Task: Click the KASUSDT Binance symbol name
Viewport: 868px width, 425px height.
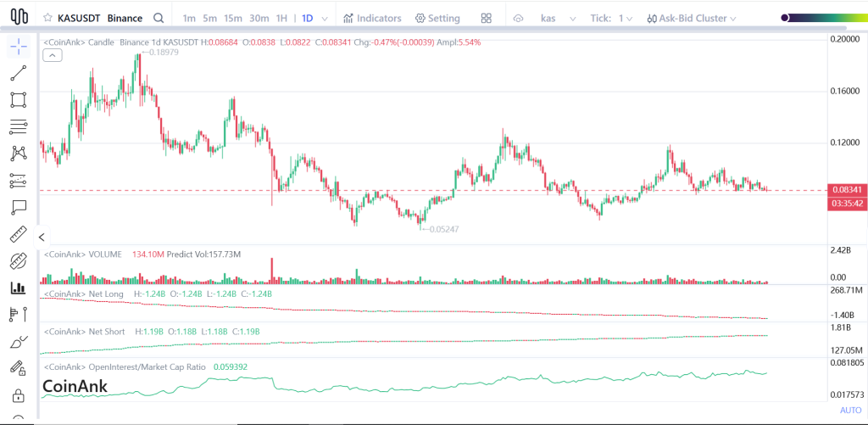Action: coord(100,19)
